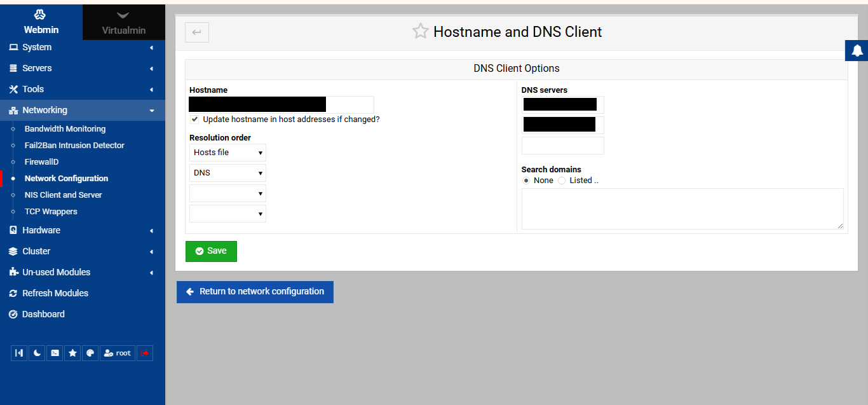Select Listed search domains option
868x405 pixels.
click(x=562, y=181)
